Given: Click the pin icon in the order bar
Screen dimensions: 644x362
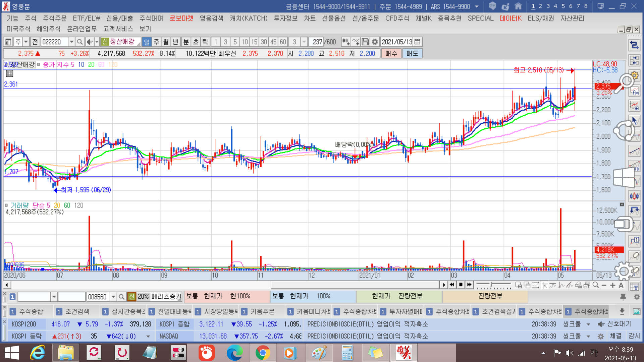Looking at the screenshot, I should click(623, 297).
